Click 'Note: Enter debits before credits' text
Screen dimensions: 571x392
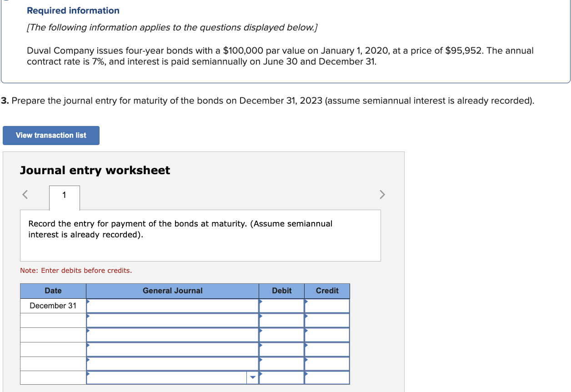(76, 271)
